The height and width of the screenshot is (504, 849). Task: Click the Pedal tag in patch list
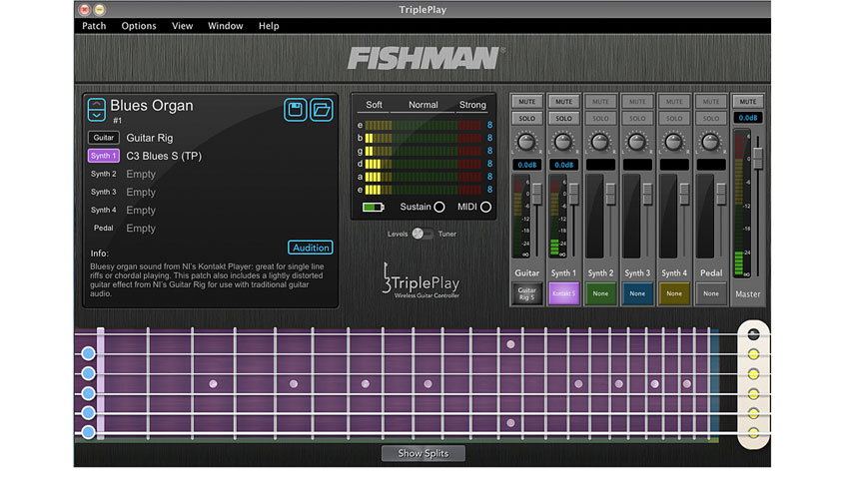coord(104,229)
